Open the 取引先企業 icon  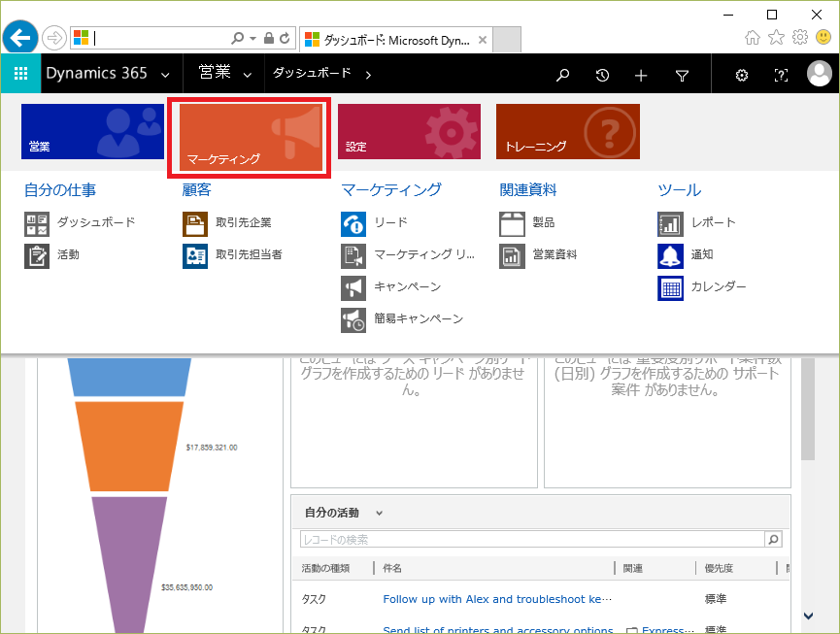pos(195,224)
